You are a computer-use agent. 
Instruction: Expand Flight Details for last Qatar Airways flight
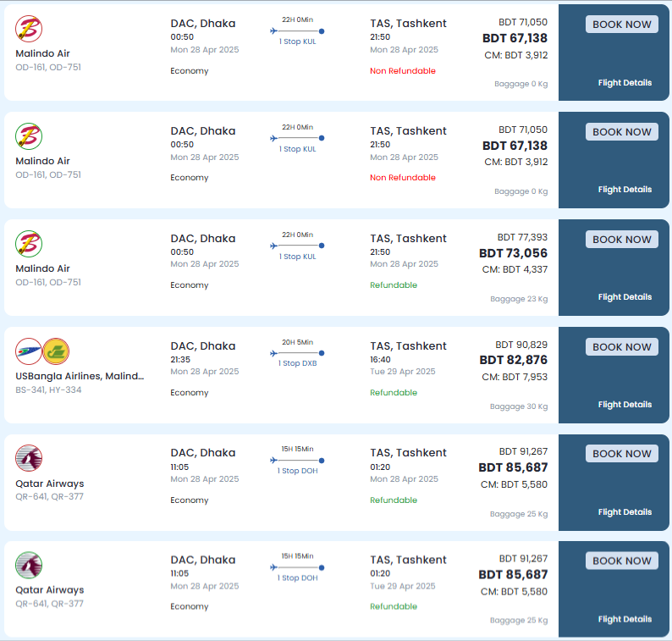[625, 619]
